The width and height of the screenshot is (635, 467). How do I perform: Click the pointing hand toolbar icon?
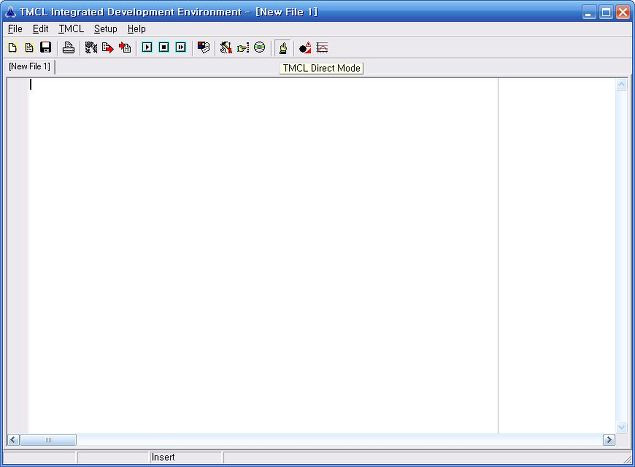[x=243, y=48]
